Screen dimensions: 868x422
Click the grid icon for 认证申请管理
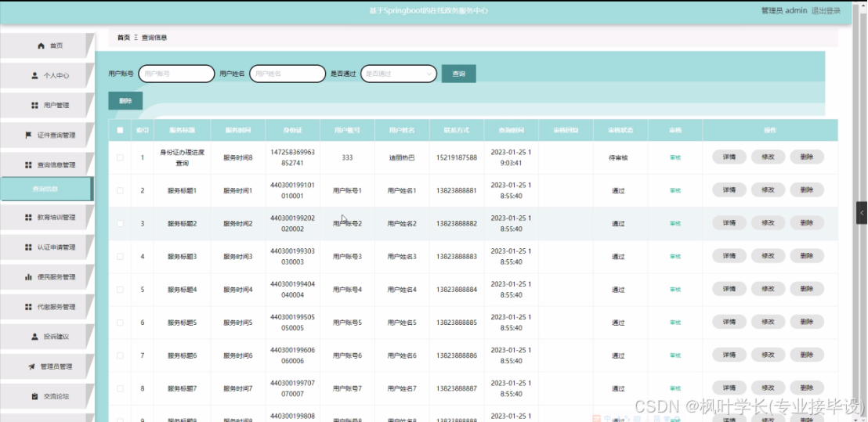[x=29, y=247]
